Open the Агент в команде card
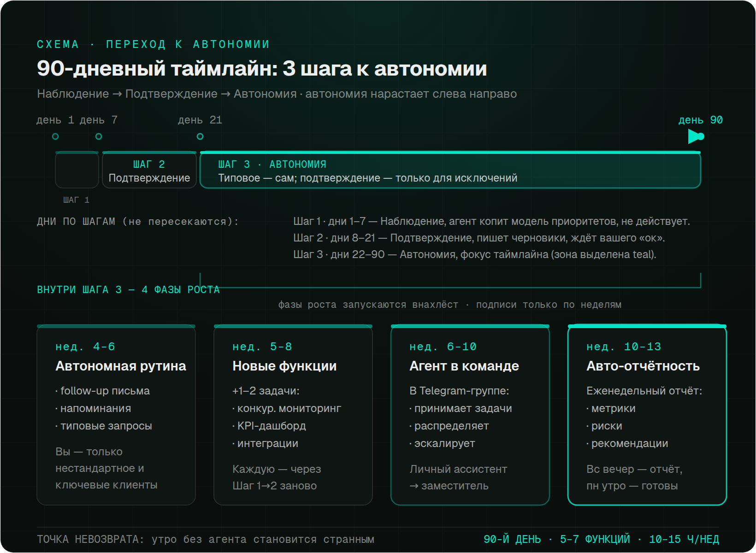The height and width of the screenshot is (553, 756). [470, 415]
